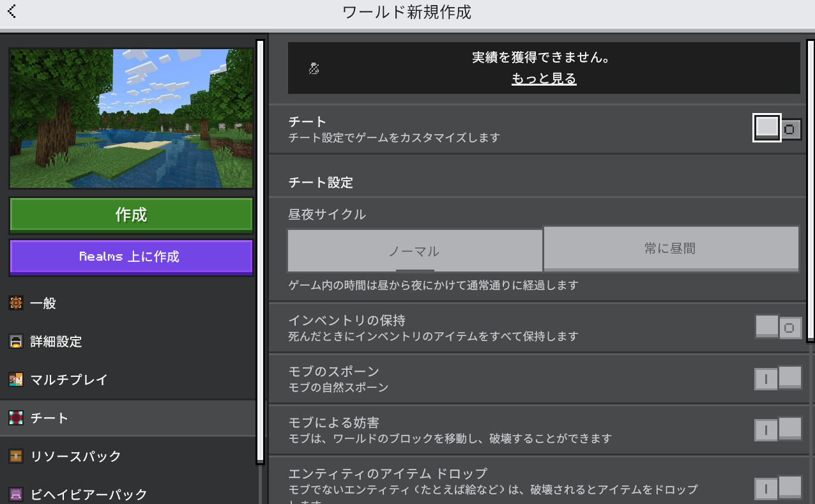This screenshot has height=504, width=815.
Task: Click the back arrow icon
Action: (11, 11)
